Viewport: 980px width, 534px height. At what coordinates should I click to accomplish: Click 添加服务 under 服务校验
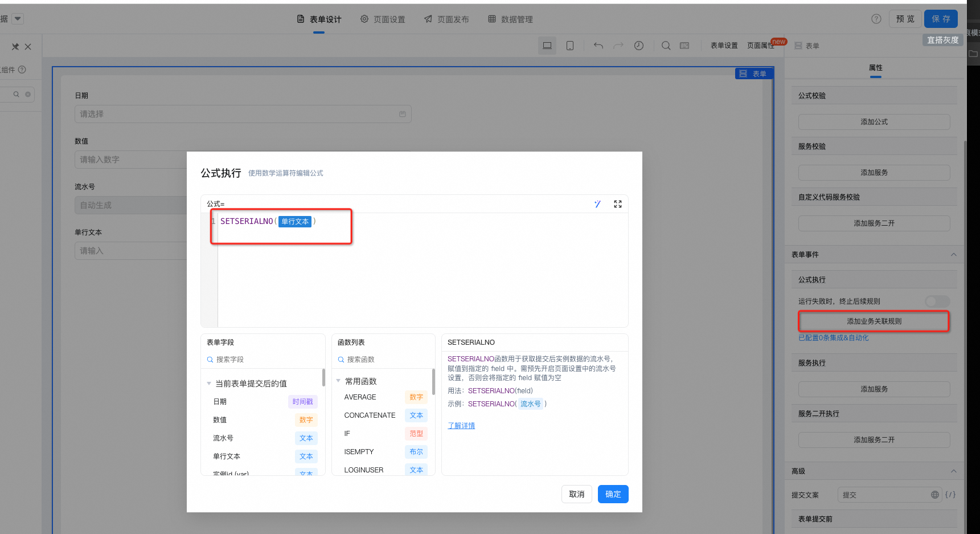click(874, 173)
